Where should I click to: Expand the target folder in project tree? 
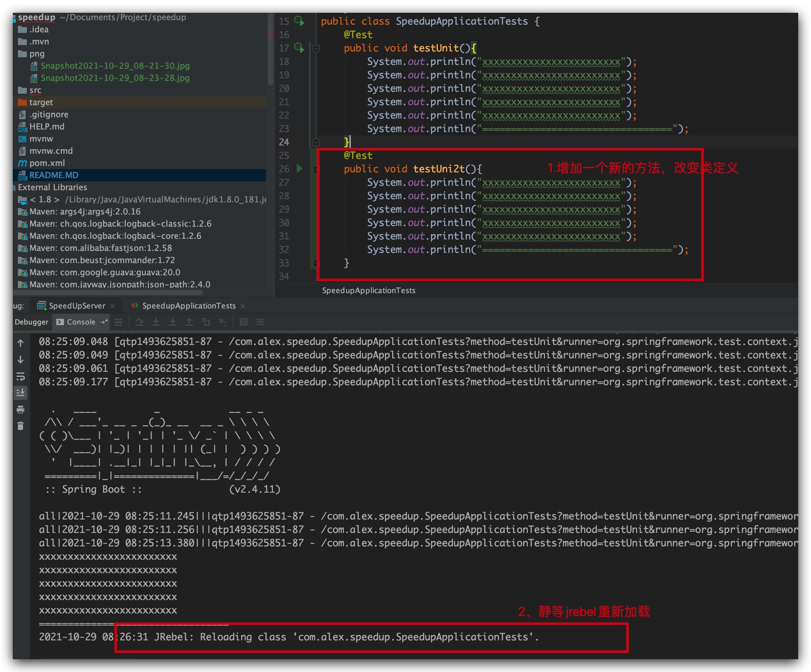tap(41, 102)
